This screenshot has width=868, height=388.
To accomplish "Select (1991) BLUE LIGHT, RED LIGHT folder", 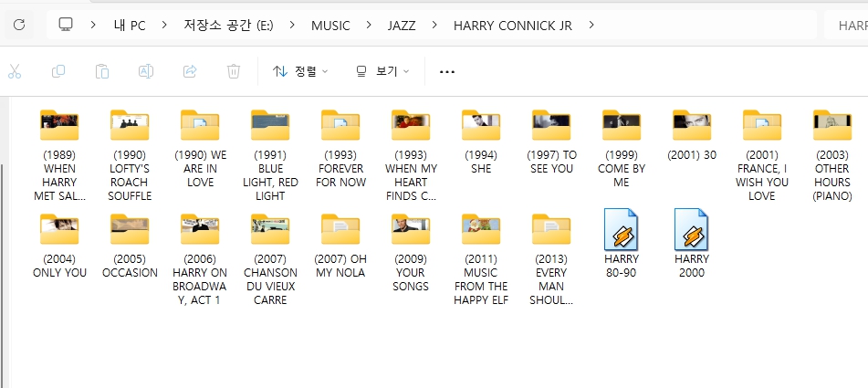I will 270,155.
